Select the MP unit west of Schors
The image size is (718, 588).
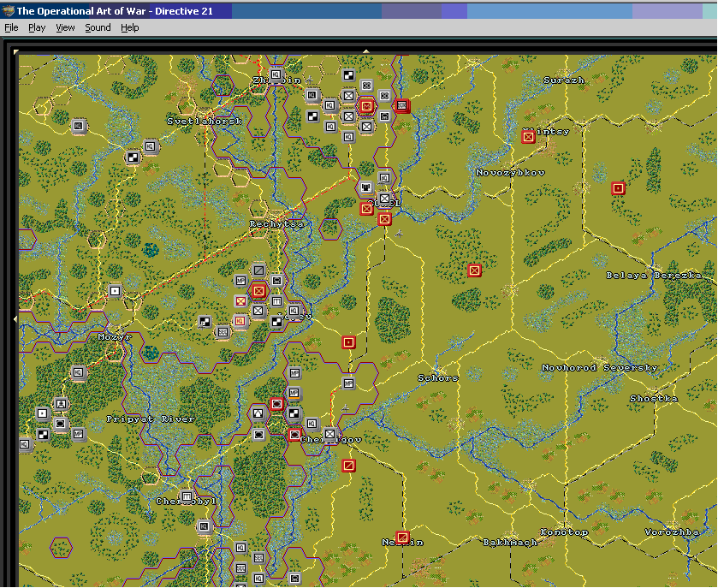[348, 383]
